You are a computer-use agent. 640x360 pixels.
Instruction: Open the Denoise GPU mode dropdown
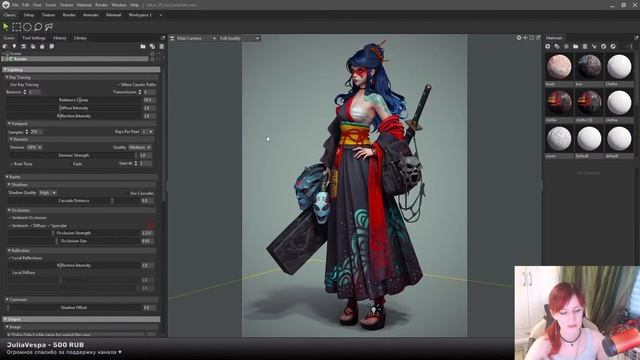click(35, 147)
